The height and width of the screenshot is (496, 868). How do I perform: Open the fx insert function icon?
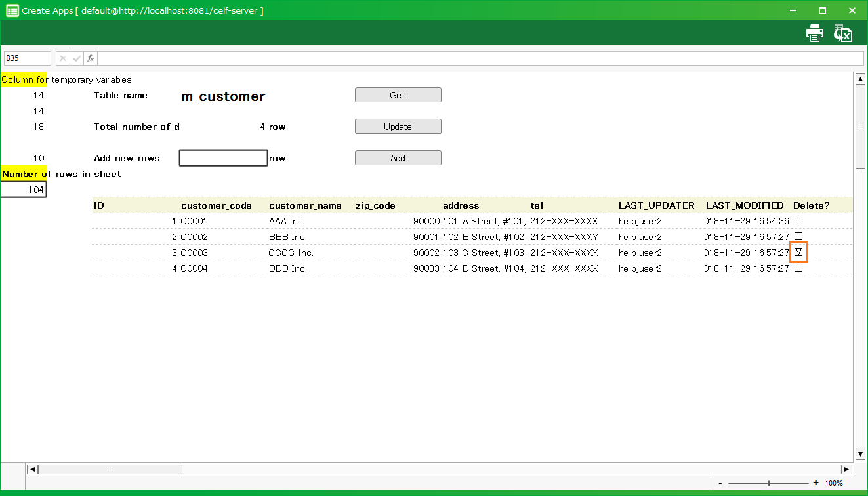(x=91, y=58)
